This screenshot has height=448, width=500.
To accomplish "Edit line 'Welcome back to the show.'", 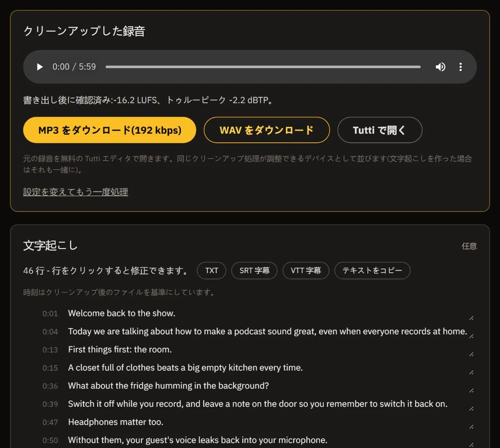I will coord(271,314).
